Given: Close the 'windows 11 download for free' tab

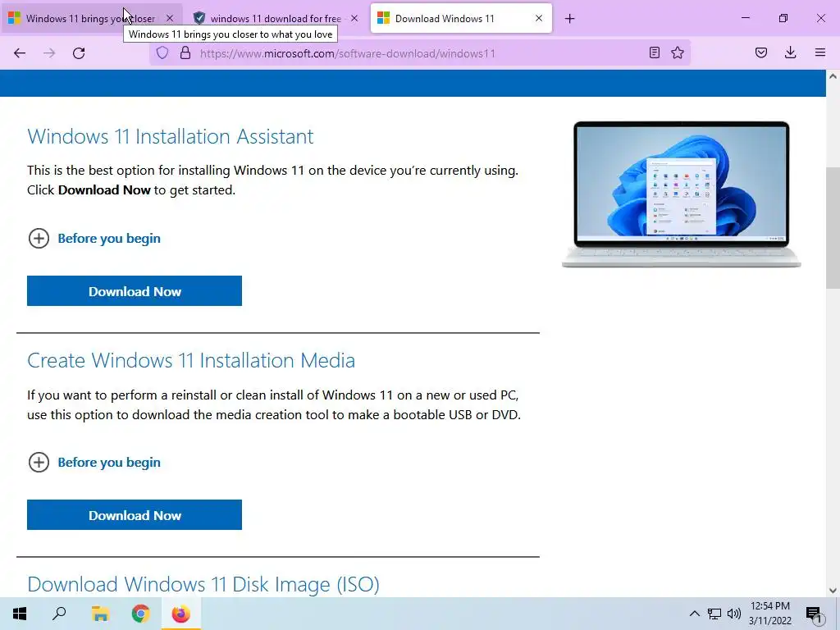Looking at the screenshot, I should point(354,18).
